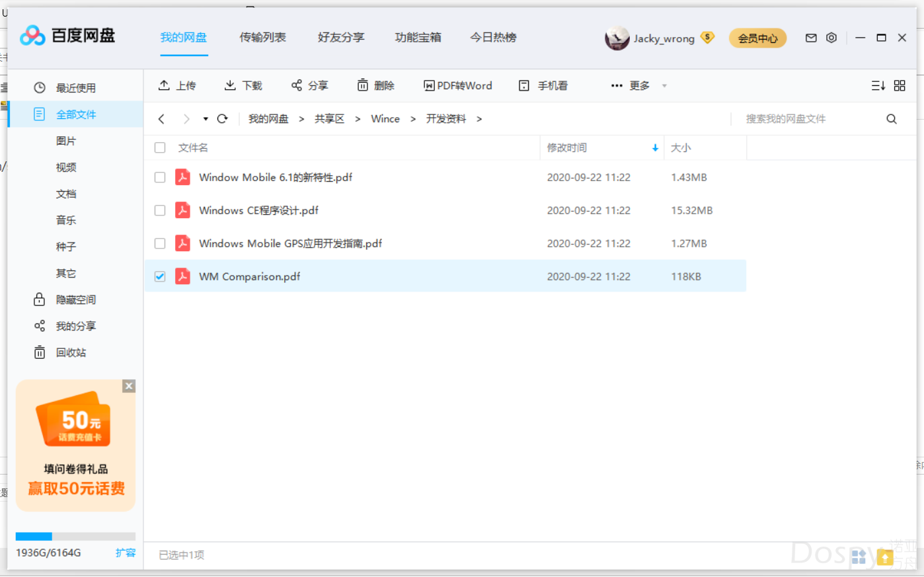Sort by 大小 column header
This screenshot has height=577, width=924.
pyautogui.click(x=681, y=148)
